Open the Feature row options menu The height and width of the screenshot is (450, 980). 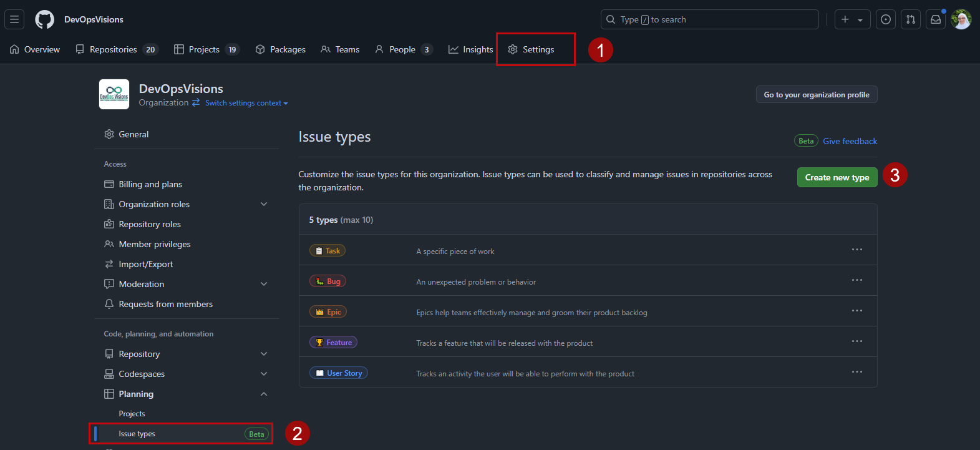click(857, 341)
